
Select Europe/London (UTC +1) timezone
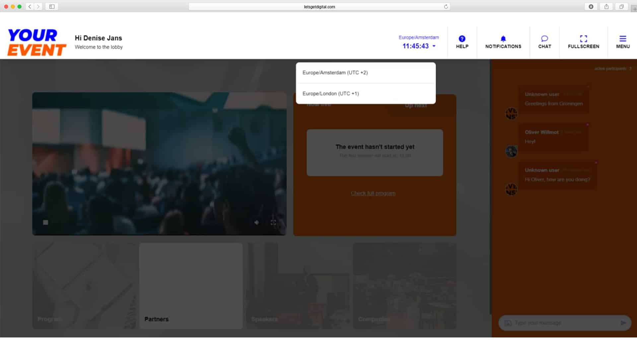coord(366,94)
